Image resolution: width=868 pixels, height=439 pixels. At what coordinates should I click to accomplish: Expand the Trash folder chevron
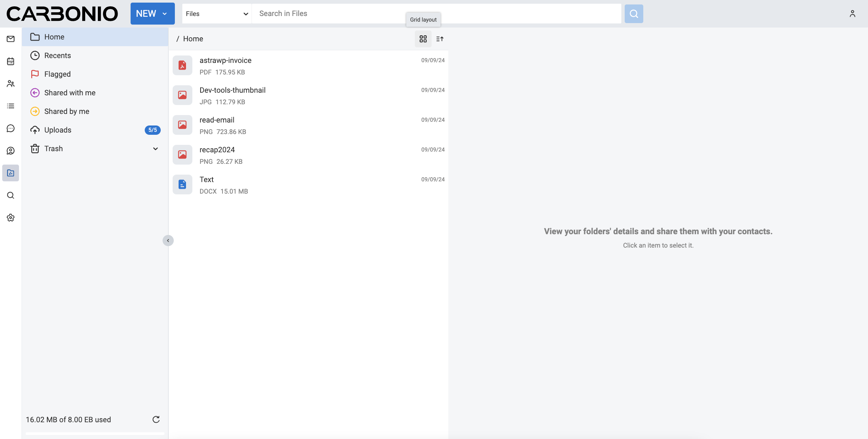156,149
